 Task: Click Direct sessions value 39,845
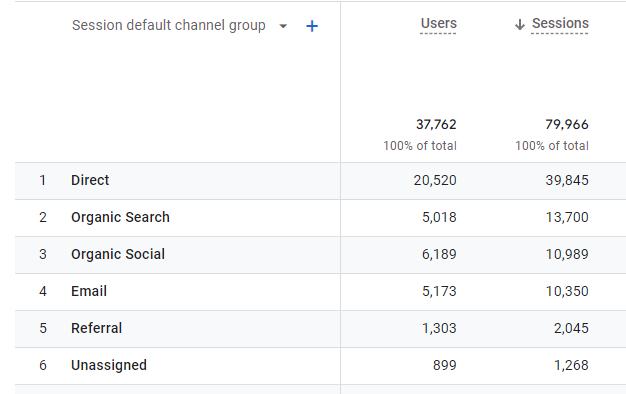pos(567,180)
